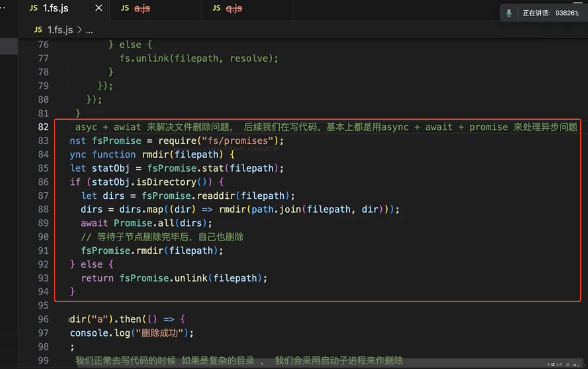Switch to the q.js tab
Viewport: 588px width, 369px height.
(x=234, y=9)
